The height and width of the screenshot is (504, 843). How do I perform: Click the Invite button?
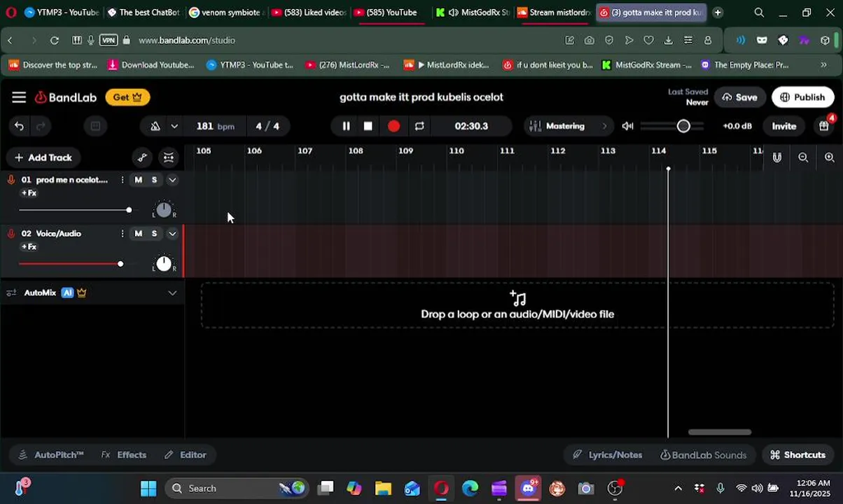click(x=783, y=126)
